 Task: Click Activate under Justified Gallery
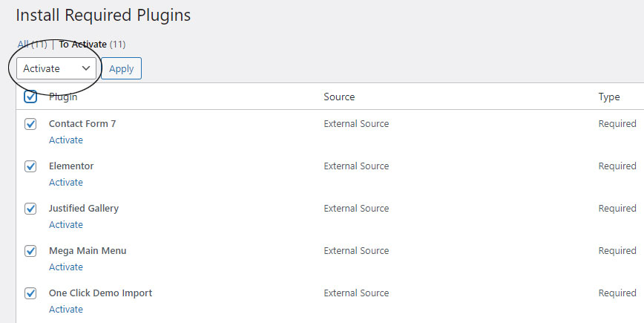tap(66, 224)
